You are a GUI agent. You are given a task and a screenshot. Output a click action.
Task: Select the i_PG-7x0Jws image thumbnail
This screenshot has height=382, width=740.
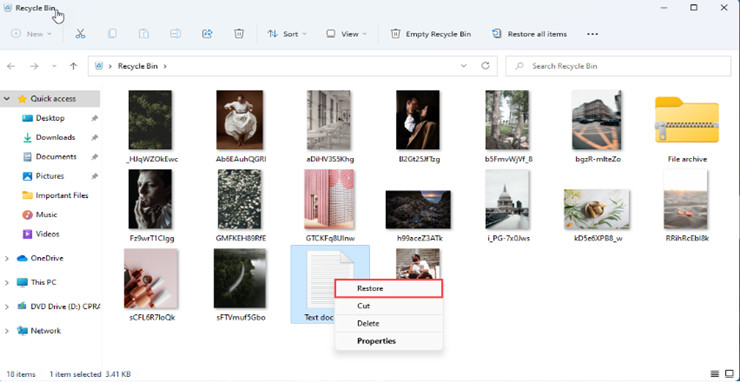tap(507, 199)
